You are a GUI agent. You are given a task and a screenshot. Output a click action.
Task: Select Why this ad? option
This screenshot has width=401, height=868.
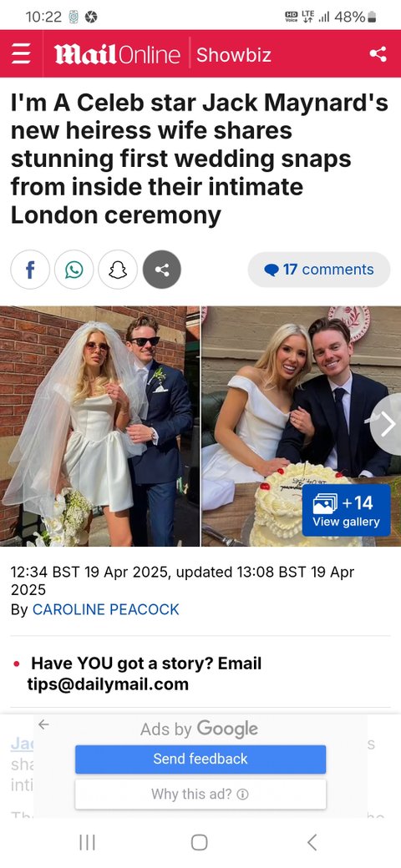[x=200, y=795]
